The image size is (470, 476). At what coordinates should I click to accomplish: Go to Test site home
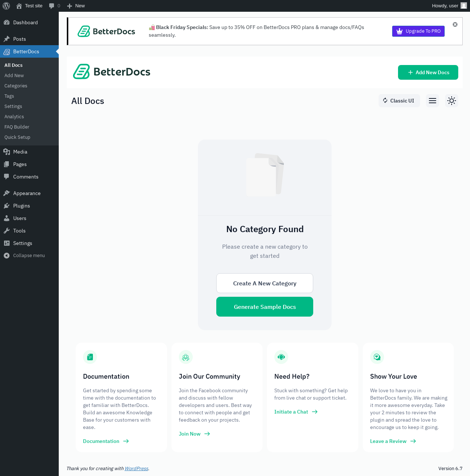tap(29, 6)
